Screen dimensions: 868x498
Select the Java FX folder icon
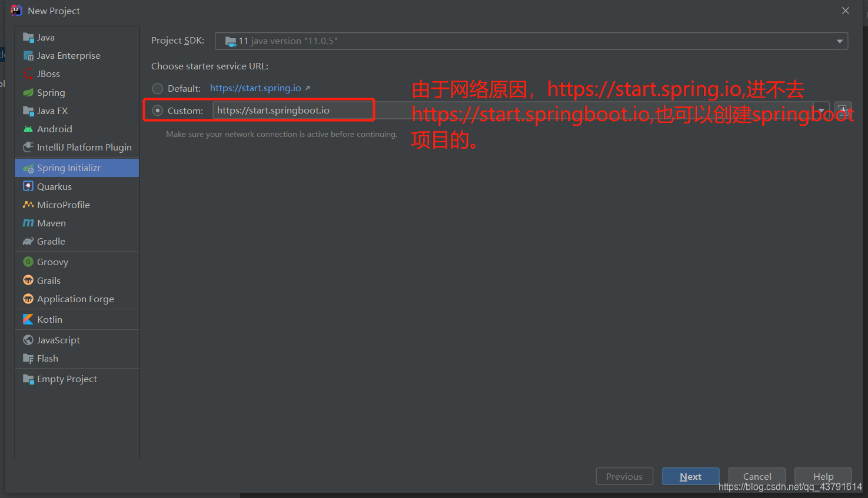[x=28, y=111]
